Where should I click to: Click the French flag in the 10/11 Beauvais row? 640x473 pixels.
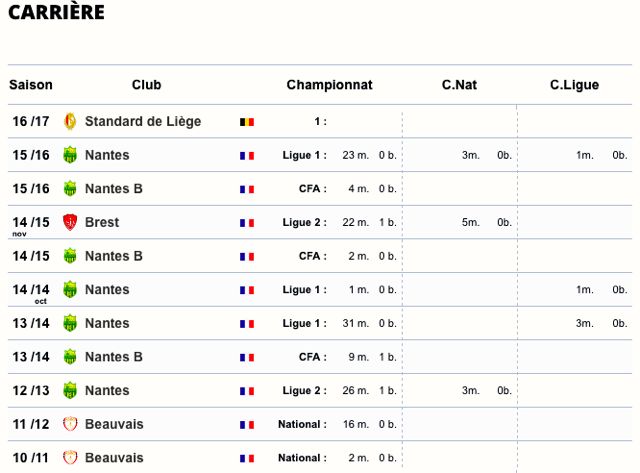pyautogui.click(x=247, y=458)
